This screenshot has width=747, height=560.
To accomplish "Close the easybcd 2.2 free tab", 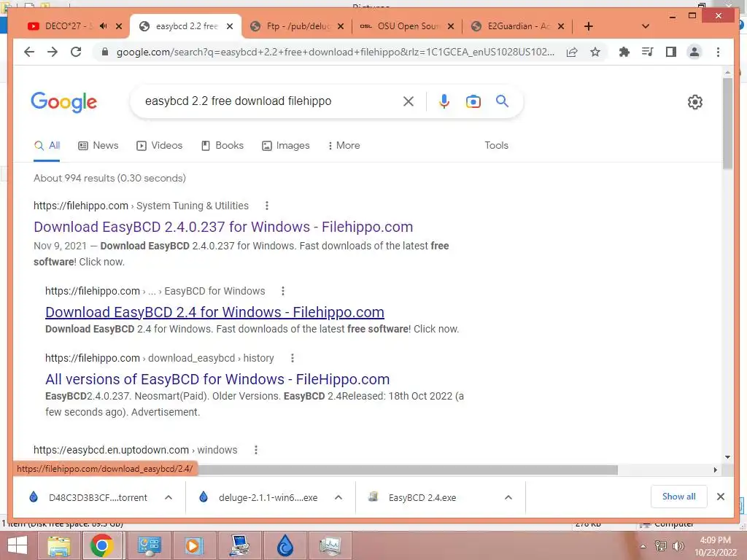I will tap(230, 26).
